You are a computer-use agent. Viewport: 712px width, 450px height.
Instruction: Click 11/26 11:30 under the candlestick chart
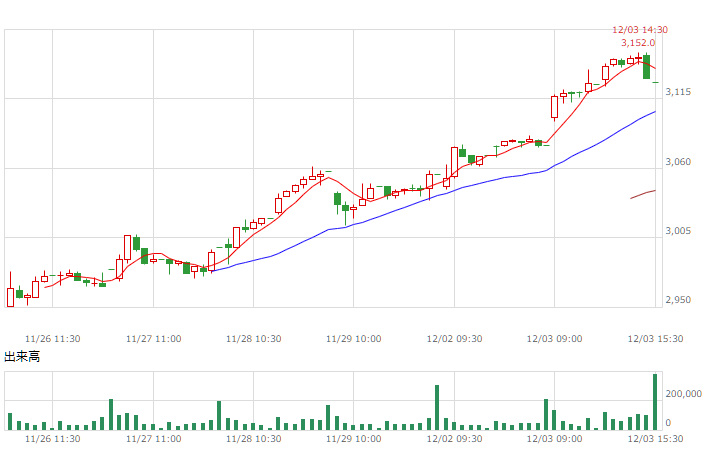pyautogui.click(x=53, y=339)
